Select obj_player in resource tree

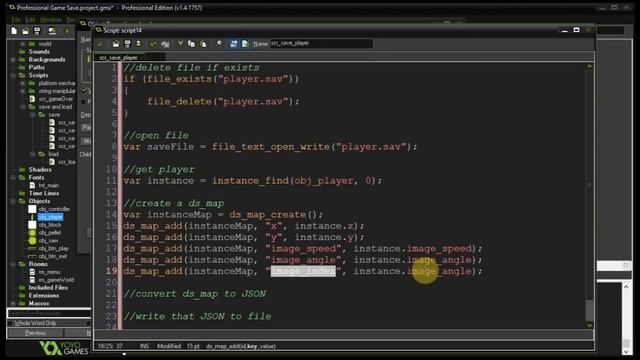coord(51,217)
